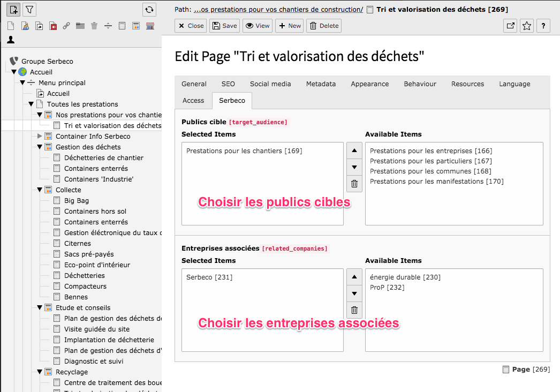This screenshot has width=560, height=392.
Task: Click the filter page tree funnel icon
Action: coord(30,9)
